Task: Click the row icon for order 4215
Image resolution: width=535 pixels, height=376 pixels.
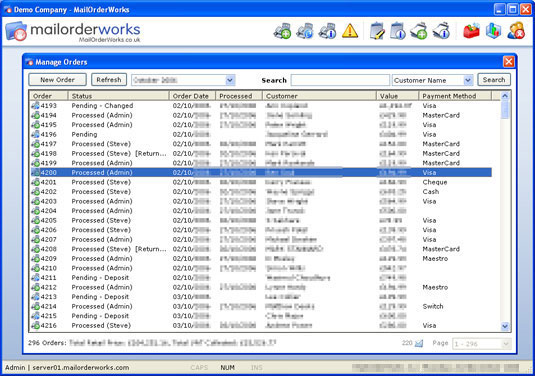Action: [x=35, y=316]
